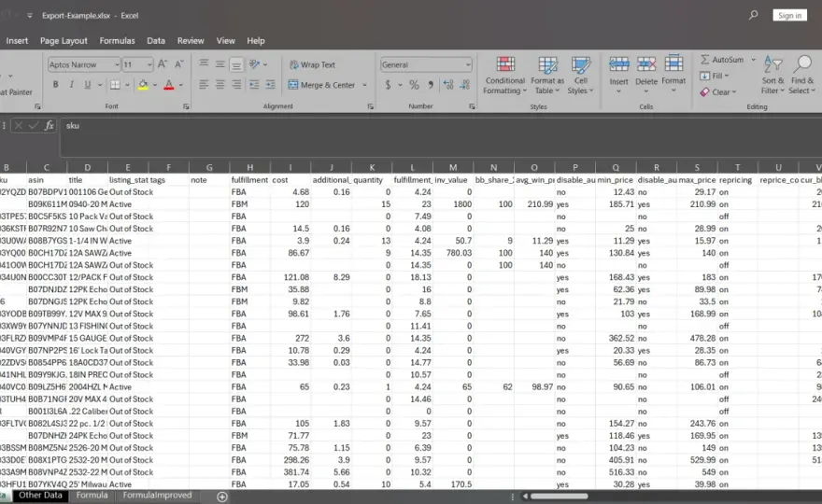Open the View ribbon tab
Image resolution: width=822 pixels, height=504 pixels.
point(225,40)
